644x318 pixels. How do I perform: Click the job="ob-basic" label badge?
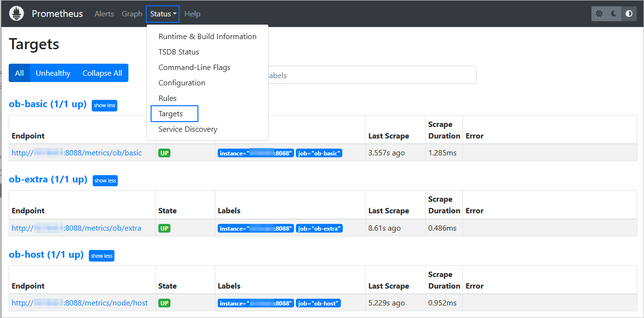(x=319, y=153)
